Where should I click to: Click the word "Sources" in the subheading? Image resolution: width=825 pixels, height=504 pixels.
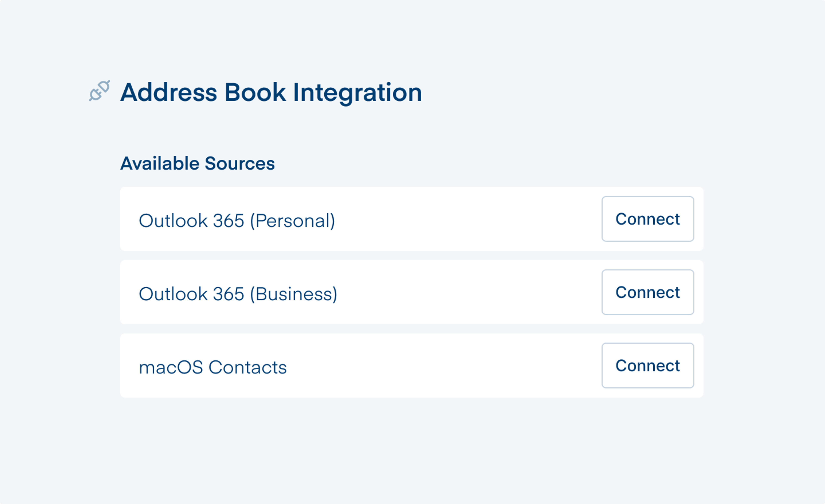(x=239, y=163)
